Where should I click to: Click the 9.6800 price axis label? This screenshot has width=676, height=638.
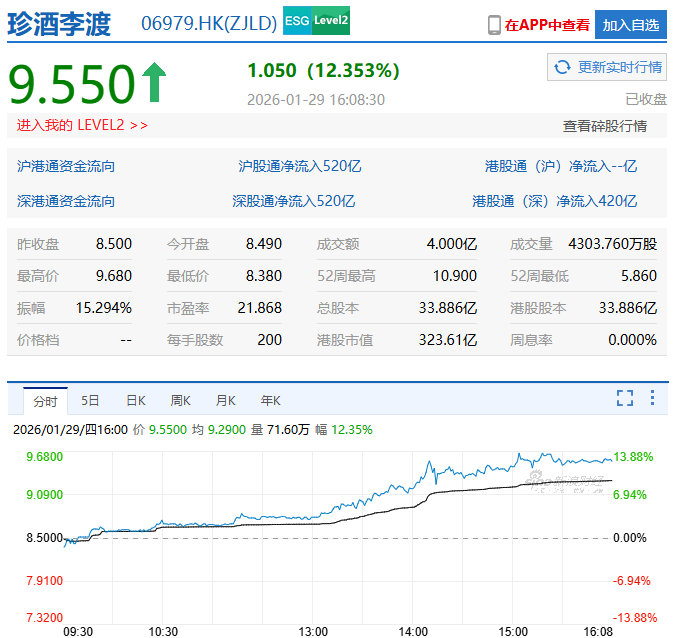[x=45, y=457]
